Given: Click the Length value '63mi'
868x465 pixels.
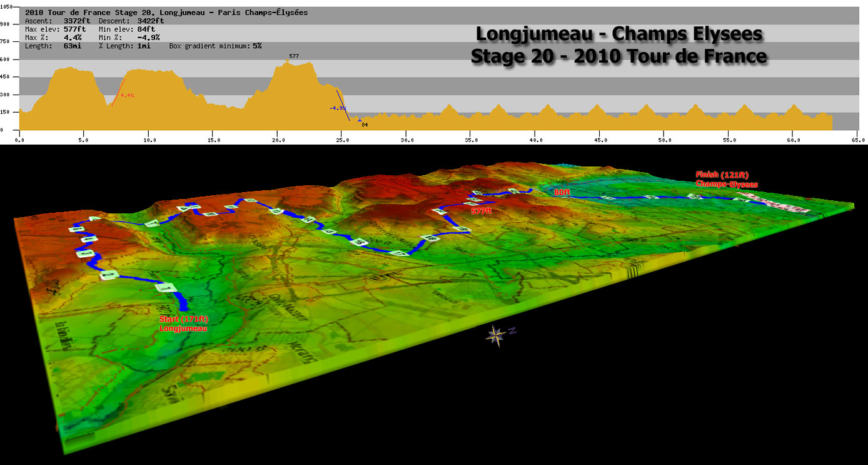Looking at the screenshot, I should pyautogui.click(x=73, y=46).
